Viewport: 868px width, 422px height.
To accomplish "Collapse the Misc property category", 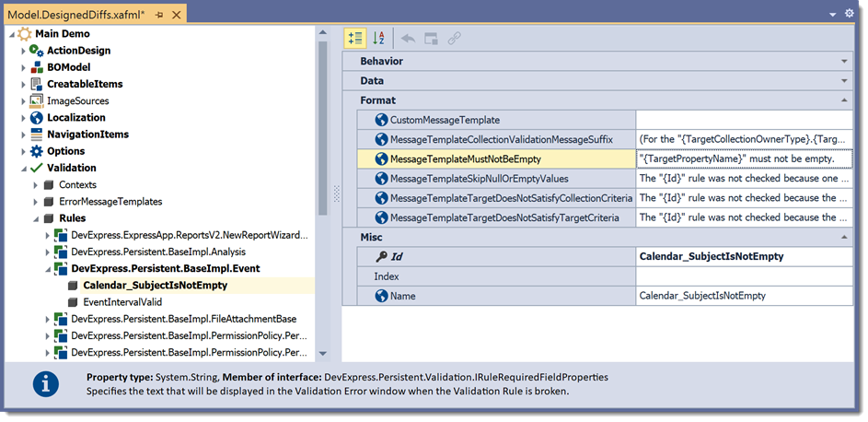I will click(844, 237).
